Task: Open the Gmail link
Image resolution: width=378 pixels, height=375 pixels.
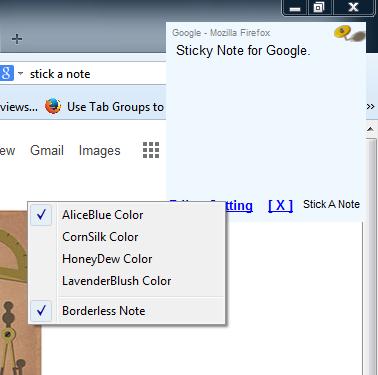Action: tap(47, 151)
